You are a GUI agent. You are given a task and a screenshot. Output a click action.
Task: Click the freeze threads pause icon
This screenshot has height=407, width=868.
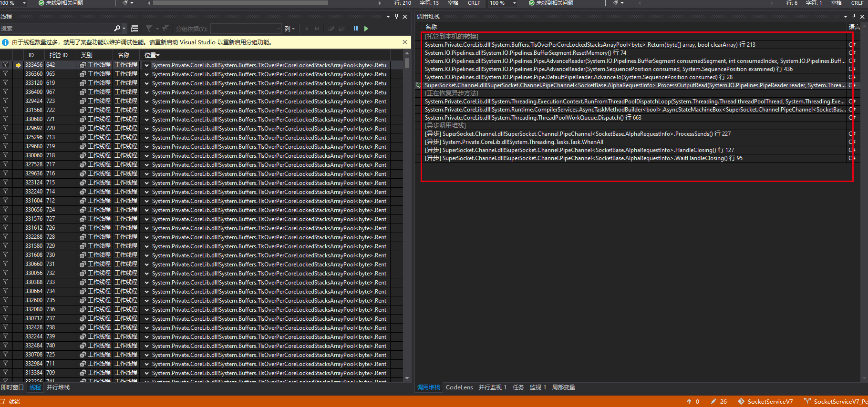click(356, 29)
